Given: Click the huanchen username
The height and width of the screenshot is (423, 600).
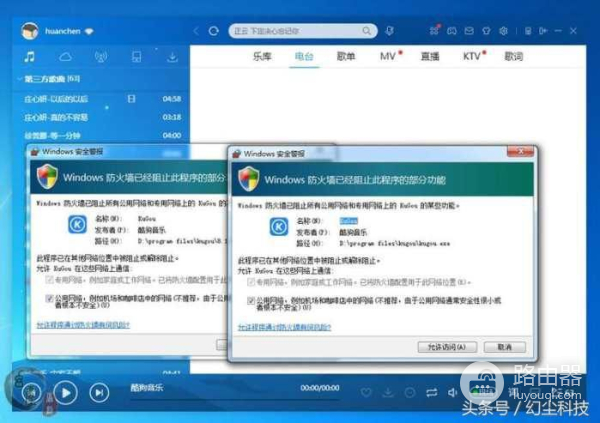Looking at the screenshot, I should 63,31.
